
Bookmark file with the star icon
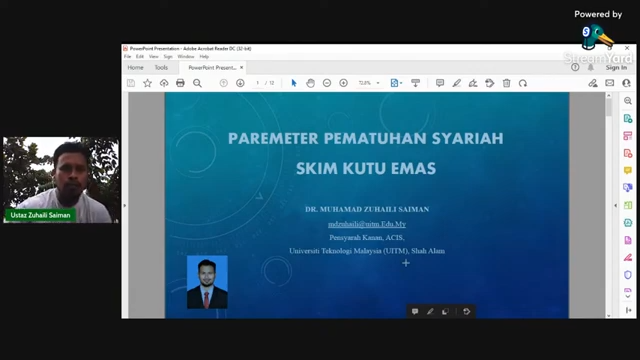point(147,83)
